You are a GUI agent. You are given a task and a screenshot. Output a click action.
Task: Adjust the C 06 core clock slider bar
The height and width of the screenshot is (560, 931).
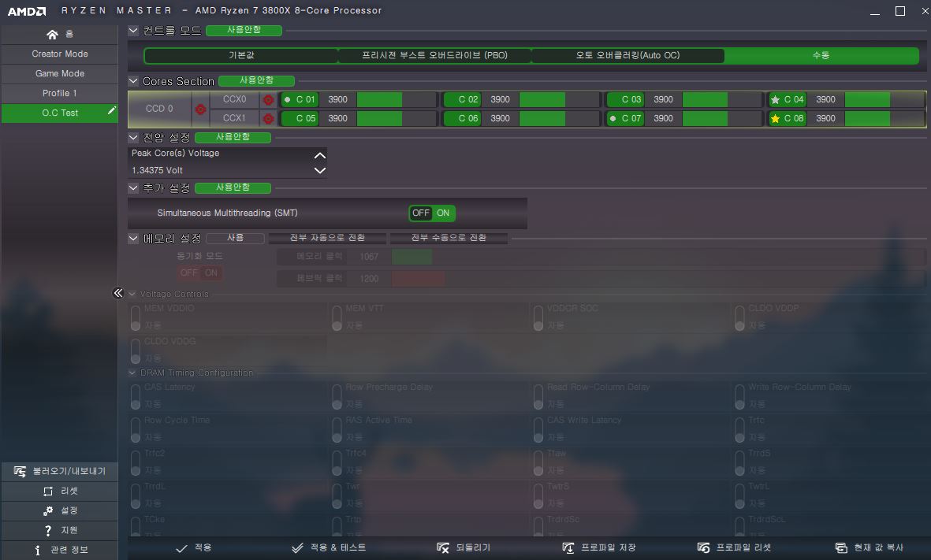click(x=560, y=119)
